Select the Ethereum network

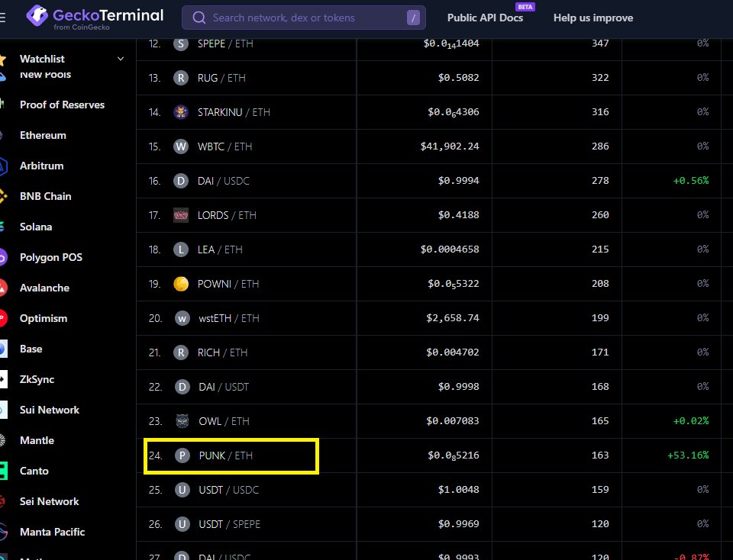tap(43, 136)
